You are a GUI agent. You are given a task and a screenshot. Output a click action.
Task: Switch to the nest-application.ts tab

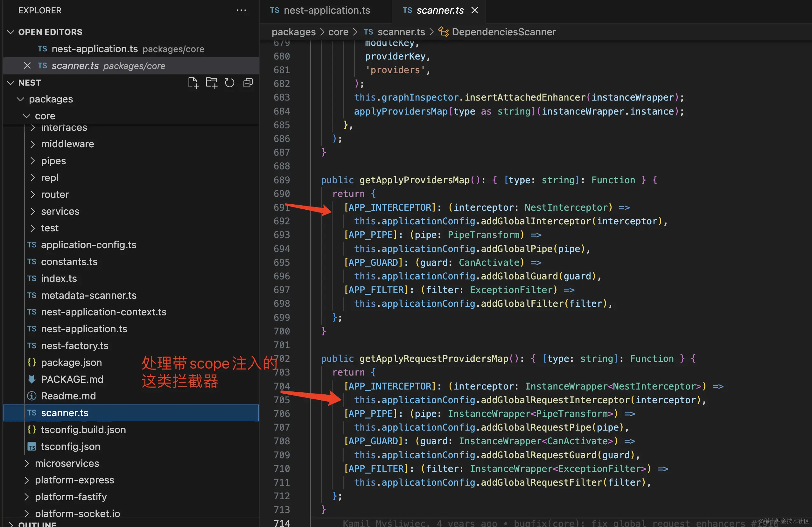[x=325, y=11]
